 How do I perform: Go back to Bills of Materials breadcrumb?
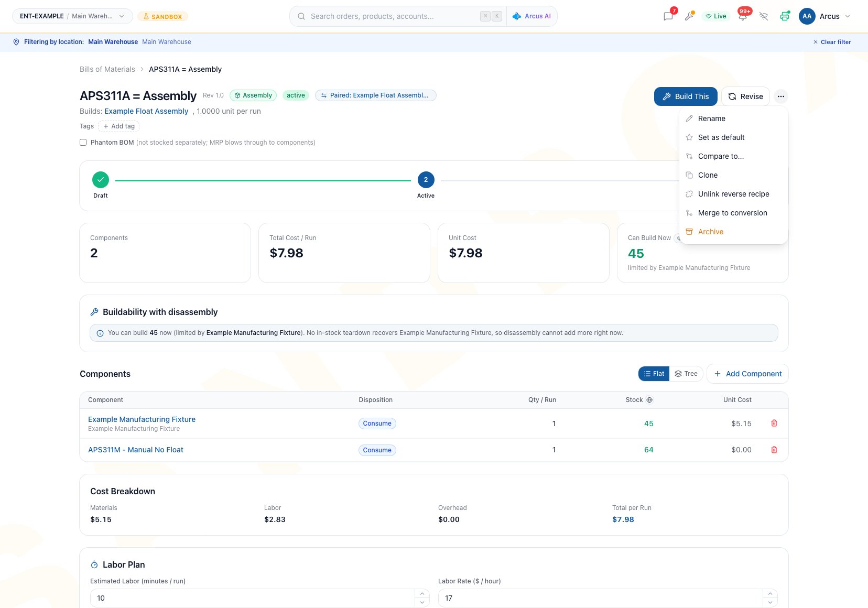click(x=107, y=69)
